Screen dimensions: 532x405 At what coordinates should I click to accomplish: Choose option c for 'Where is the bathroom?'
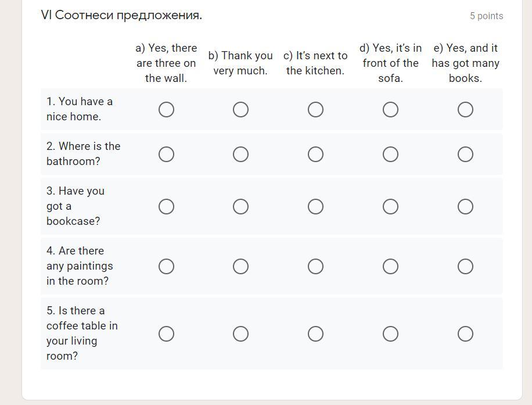tap(315, 155)
